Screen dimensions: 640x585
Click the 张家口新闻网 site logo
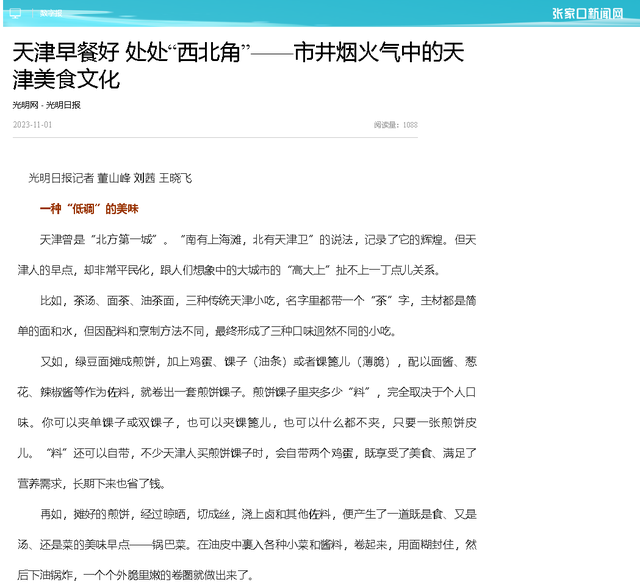(588, 13)
